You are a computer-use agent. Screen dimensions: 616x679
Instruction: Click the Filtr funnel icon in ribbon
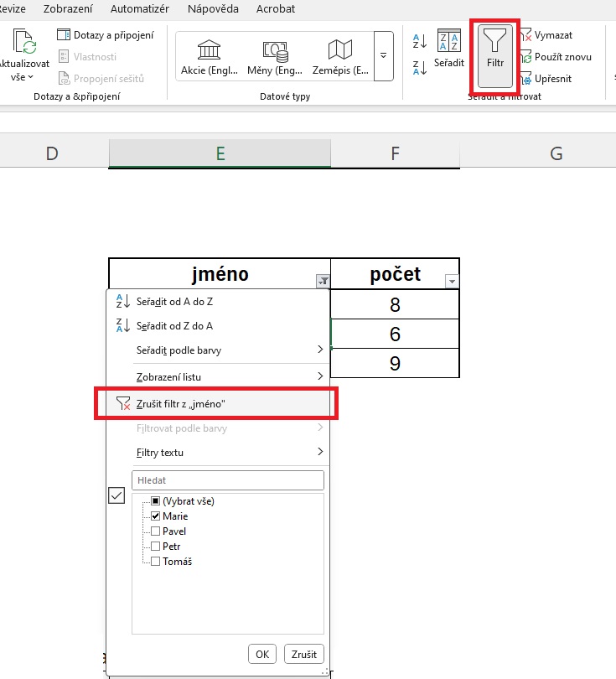494,46
